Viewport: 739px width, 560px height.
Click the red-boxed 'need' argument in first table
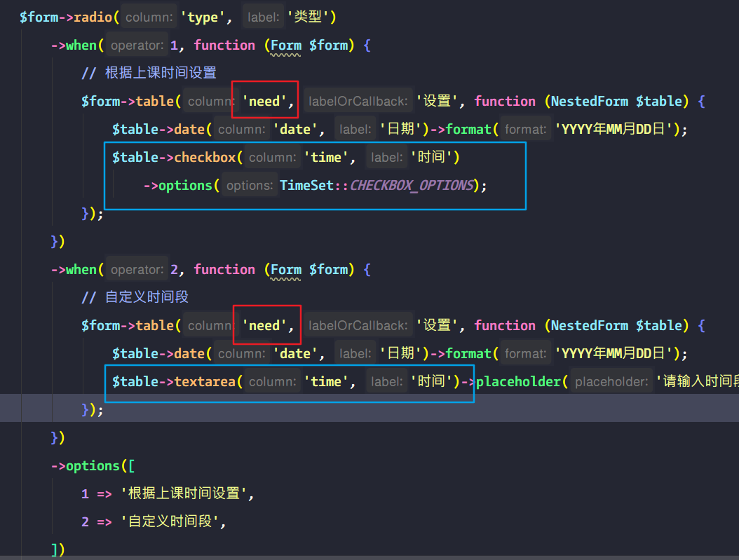pyautogui.click(x=264, y=100)
